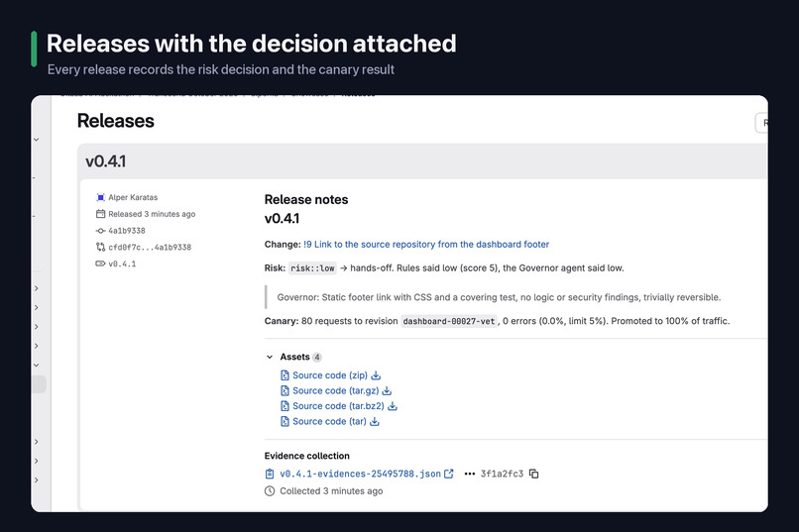799x532 pixels.
Task: Collapse the Assets section chevron
Action: (x=270, y=357)
